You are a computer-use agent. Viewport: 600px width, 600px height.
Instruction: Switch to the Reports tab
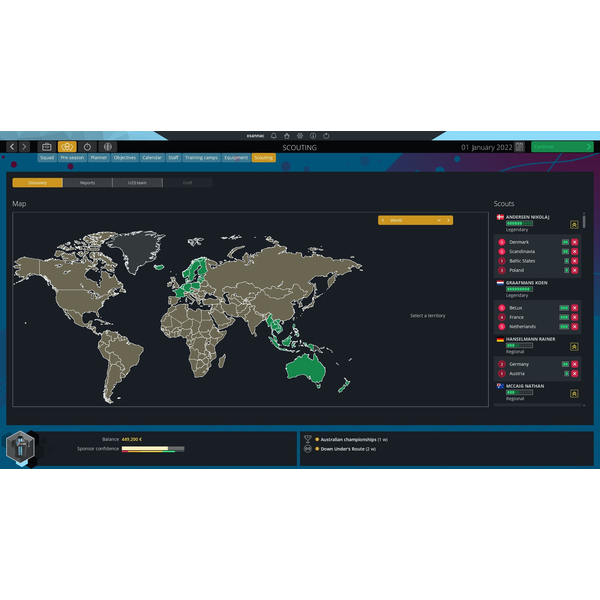pyautogui.click(x=87, y=183)
